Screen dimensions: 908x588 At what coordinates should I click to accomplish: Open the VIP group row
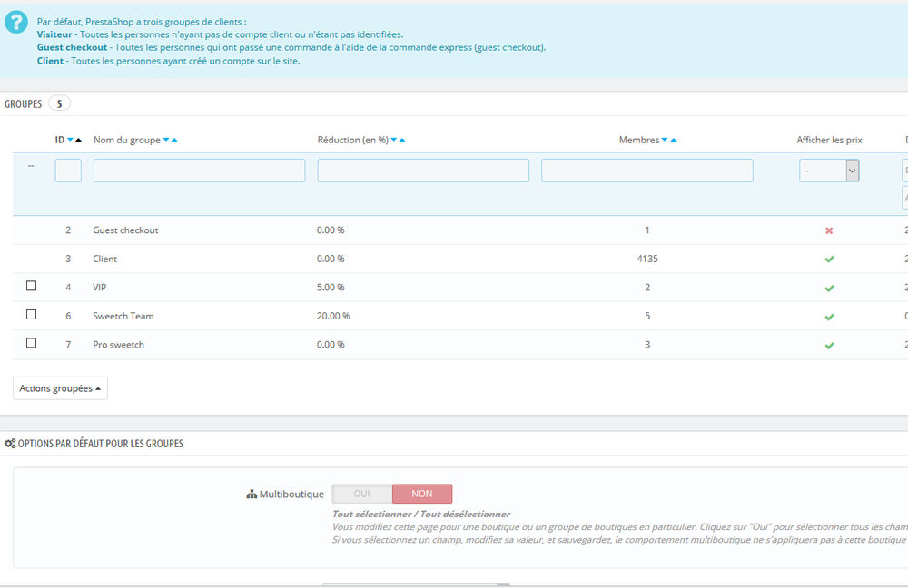point(460,287)
